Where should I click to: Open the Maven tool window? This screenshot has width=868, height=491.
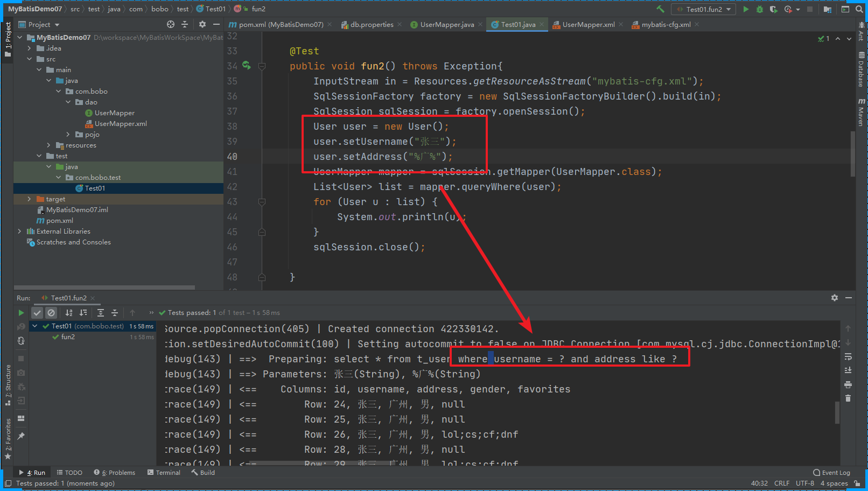point(862,112)
